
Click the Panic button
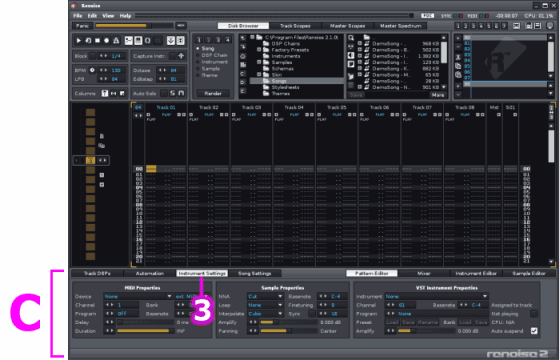[x=82, y=26]
